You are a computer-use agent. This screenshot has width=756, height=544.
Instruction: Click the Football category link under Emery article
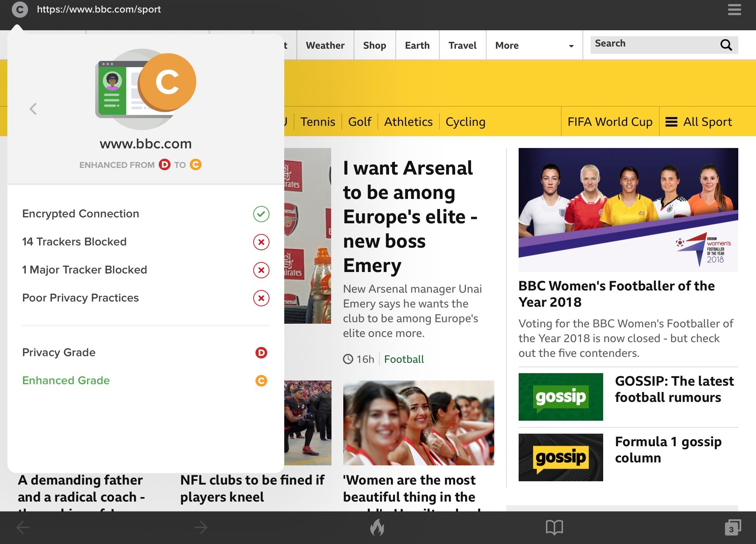pyautogui.click(x=404, y=359)
